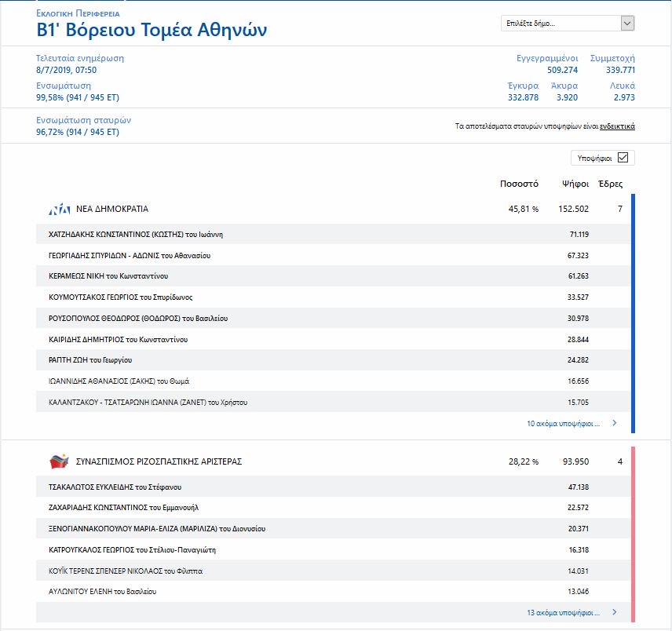
Task: Click candidate row ΚΟΥΪΚ ΤΕΡΕΝΣ ΣΠΕΝΣΕΡ ΝΙΚΟΛΑΟΣ
Action: [333, 571]
